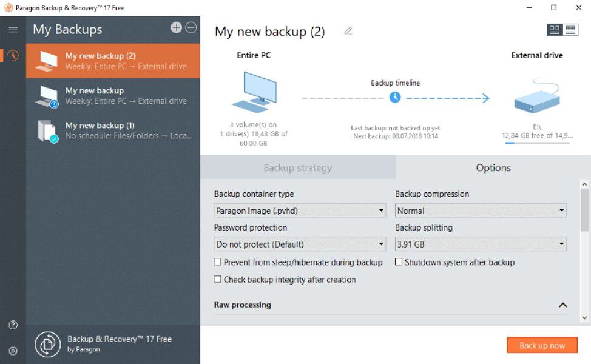The height and width of the screenshot is (364, 591).
Task: Switch to Backup strategy tab
Action: coord(298,167)
